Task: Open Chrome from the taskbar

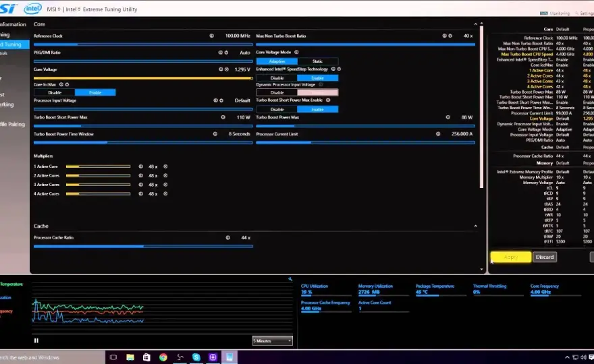Action: point(163,357)
